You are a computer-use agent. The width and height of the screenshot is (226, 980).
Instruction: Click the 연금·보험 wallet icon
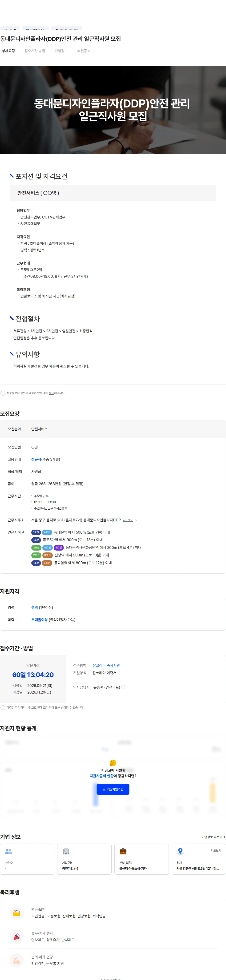tap(17, 913)
